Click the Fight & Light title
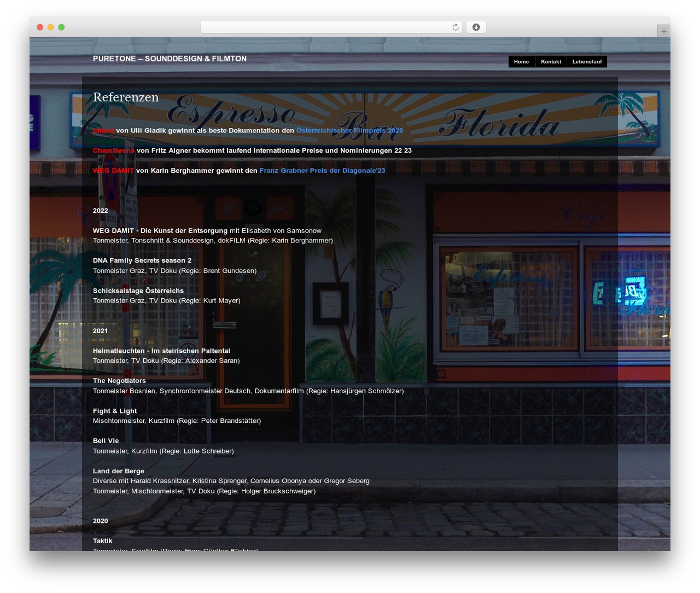The image size is (700, 593). [x=115, y=411]
